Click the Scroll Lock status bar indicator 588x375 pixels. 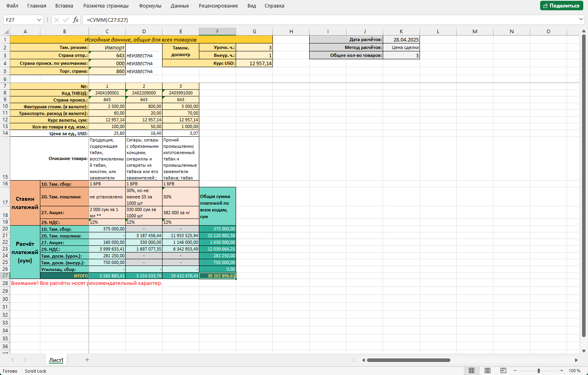[36, 371]
